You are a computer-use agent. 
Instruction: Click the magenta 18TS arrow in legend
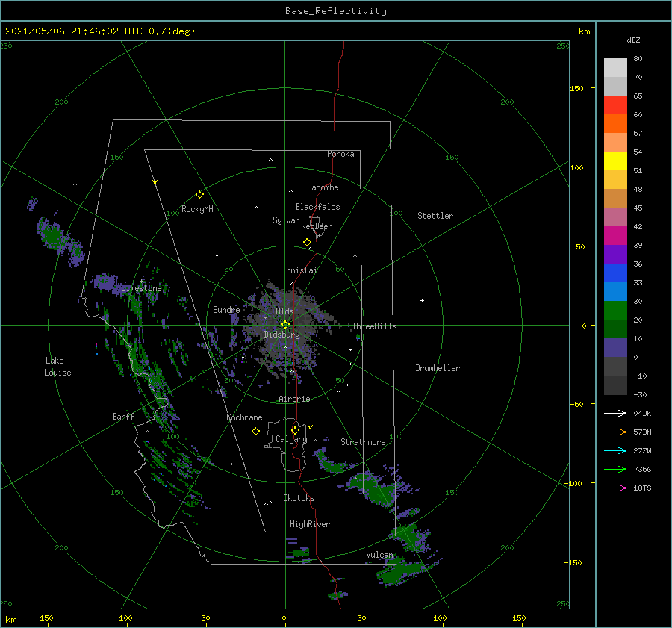click(x=615, y=488)
